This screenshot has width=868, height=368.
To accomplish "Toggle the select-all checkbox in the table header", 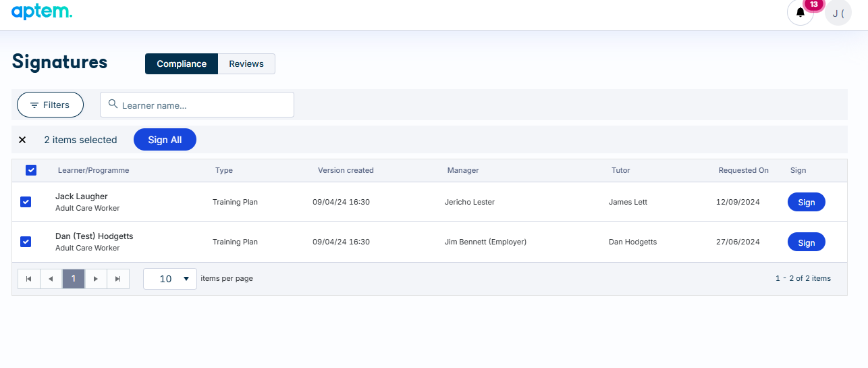I will point(31,170).
